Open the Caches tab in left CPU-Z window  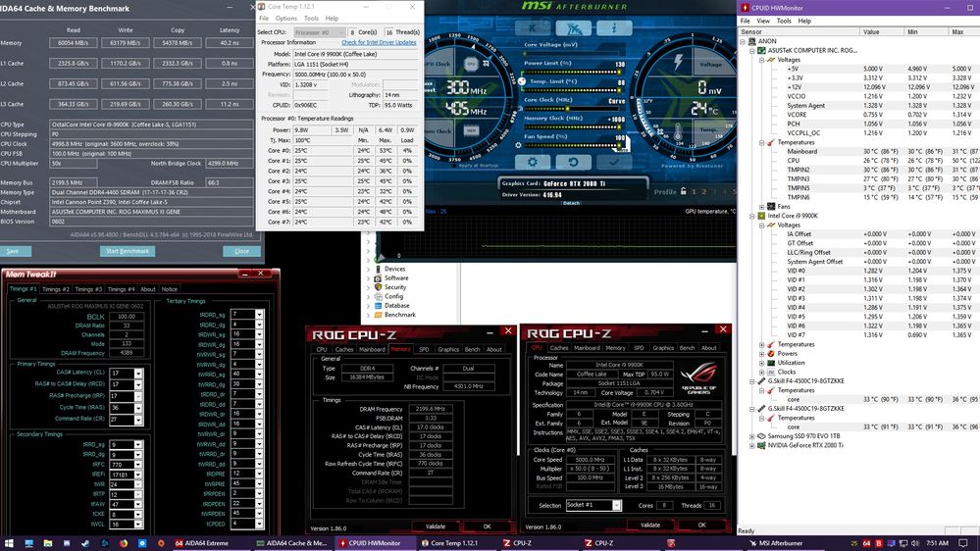coord(343,349)
